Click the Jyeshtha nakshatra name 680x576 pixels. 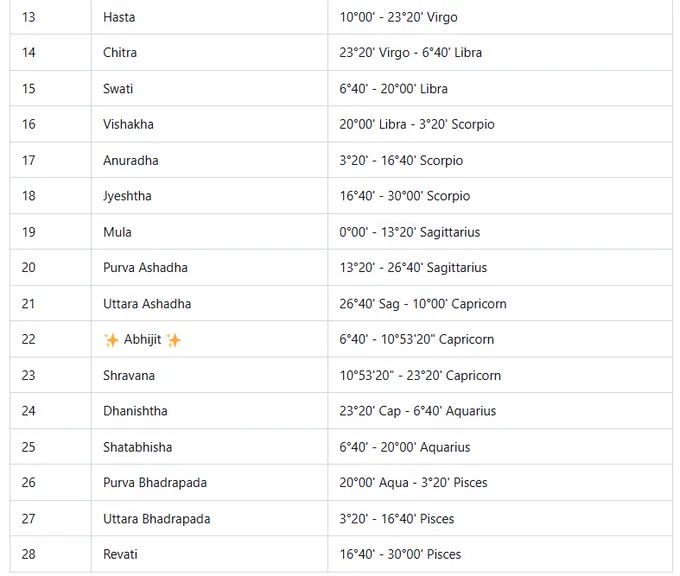(x=127, y=196)
